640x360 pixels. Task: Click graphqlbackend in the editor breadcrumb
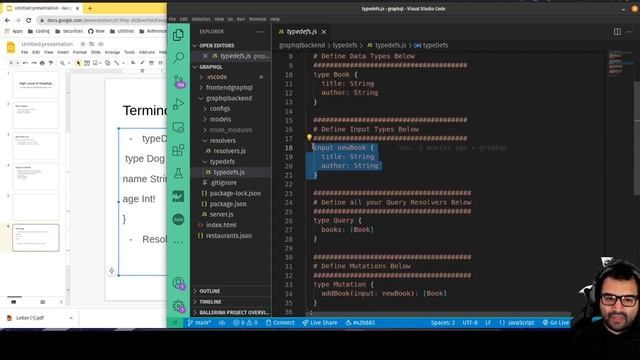(302, 45)
